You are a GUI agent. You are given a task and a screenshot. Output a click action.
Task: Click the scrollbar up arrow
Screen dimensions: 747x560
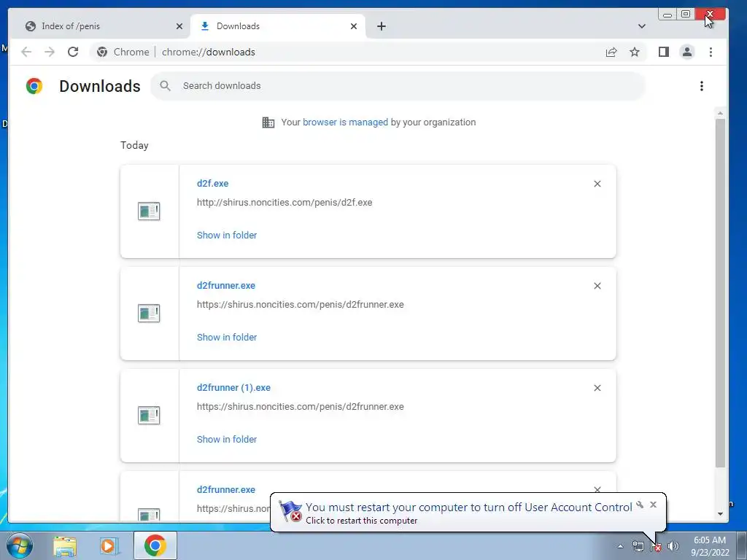click(x=720, y=113)
